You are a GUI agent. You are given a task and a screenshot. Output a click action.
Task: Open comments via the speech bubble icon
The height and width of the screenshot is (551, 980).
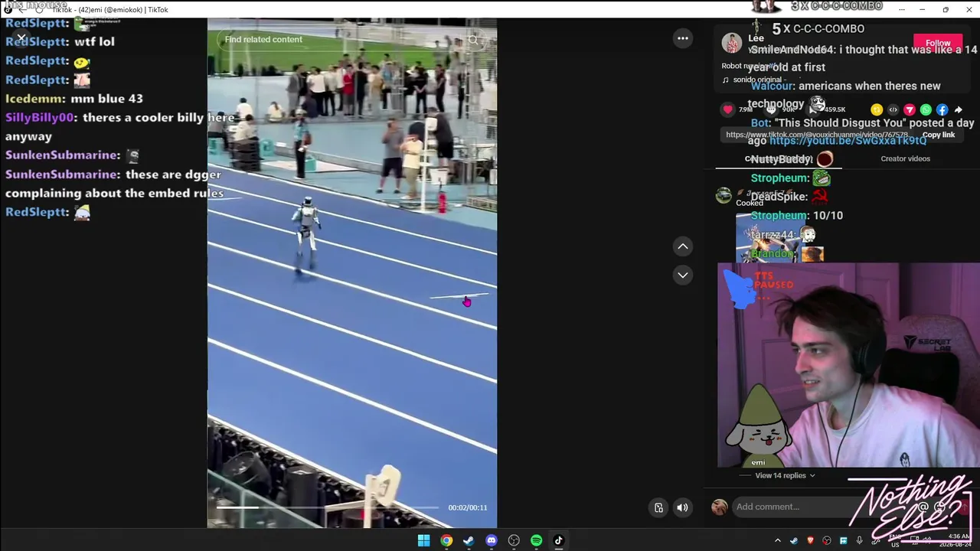[771, 109]
